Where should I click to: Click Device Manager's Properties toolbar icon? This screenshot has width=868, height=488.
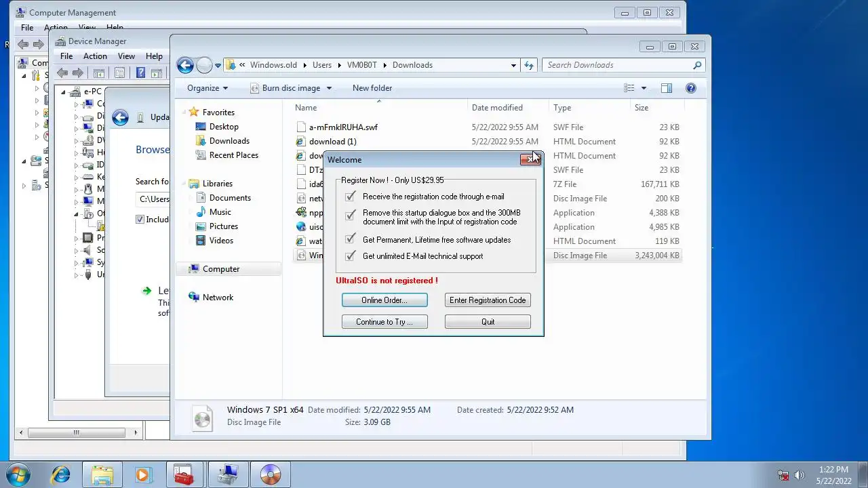tap(120, 73)
